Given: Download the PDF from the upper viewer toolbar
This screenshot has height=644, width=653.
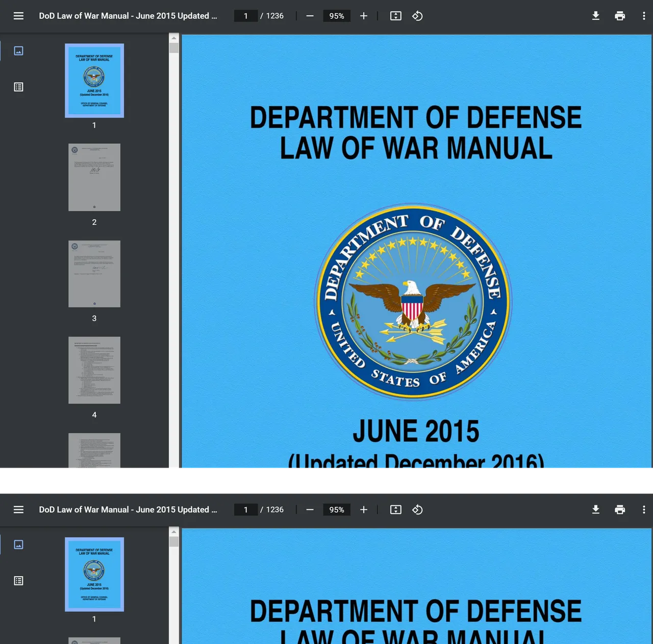Looking at the screenshot, I should tap(596, 16).
